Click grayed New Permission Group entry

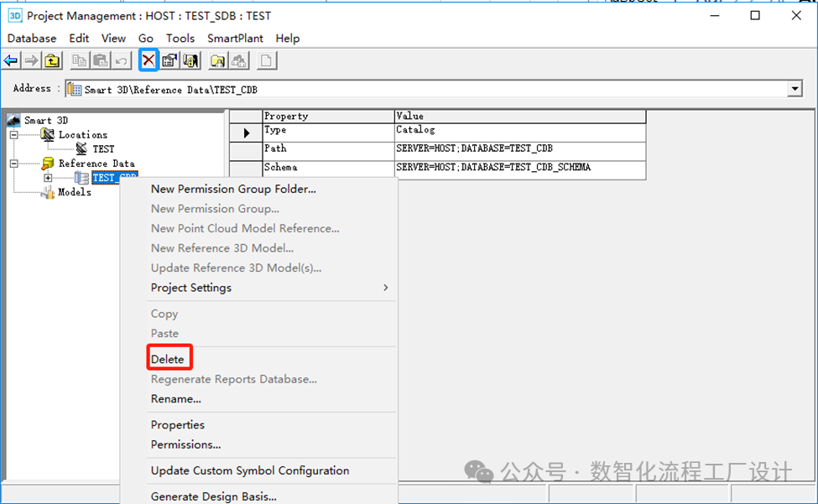[x=215, y=209]
